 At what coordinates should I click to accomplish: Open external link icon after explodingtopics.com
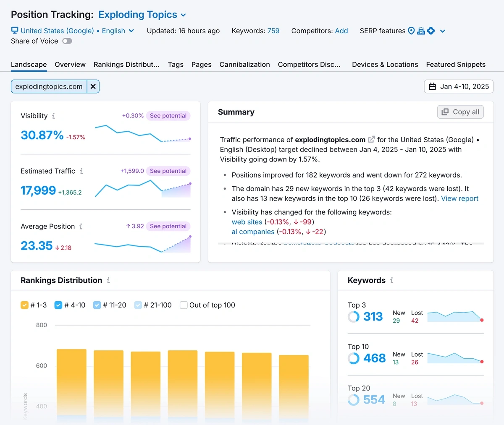[x=371, y=139]
